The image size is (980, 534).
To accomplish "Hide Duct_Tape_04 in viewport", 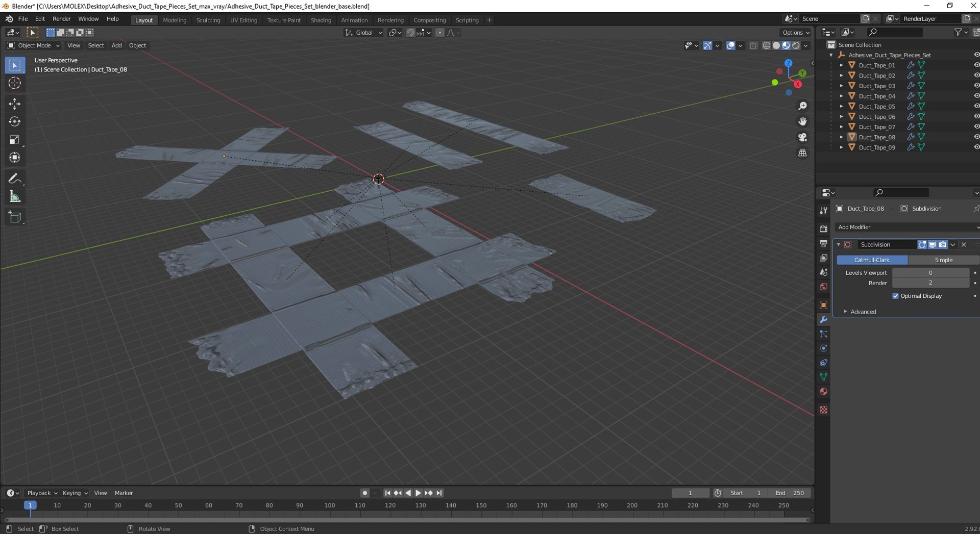I will click(976, 96).
